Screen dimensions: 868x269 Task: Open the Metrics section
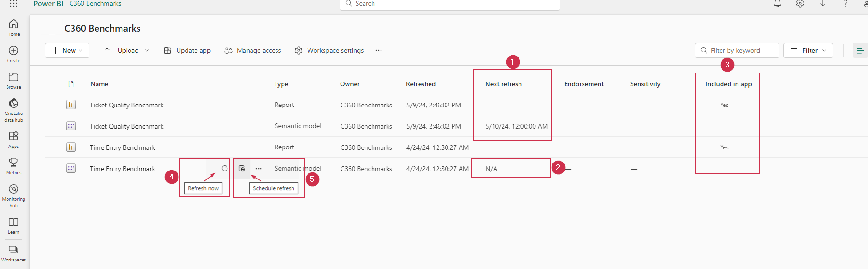pyautogui.click(x=14, y=166)
